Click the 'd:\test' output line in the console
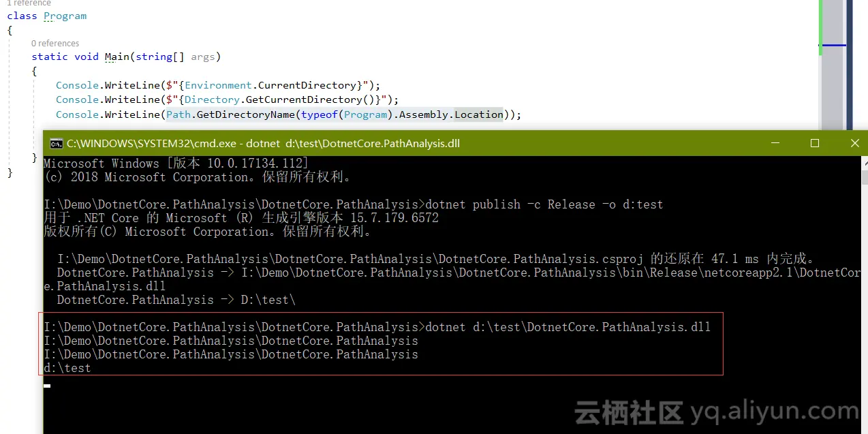The width and height of the screenshot is (868, 434). 67,368
